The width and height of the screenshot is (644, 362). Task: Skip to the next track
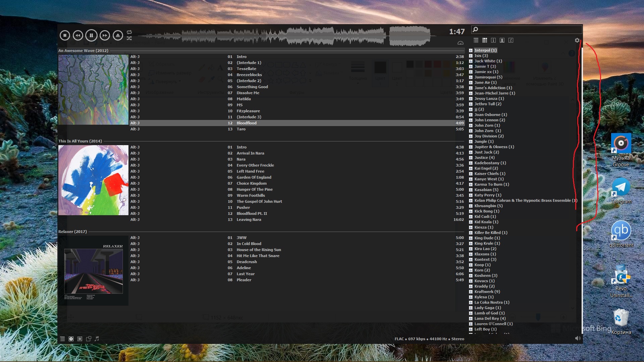pyautogui.click(x=105, y=35)
